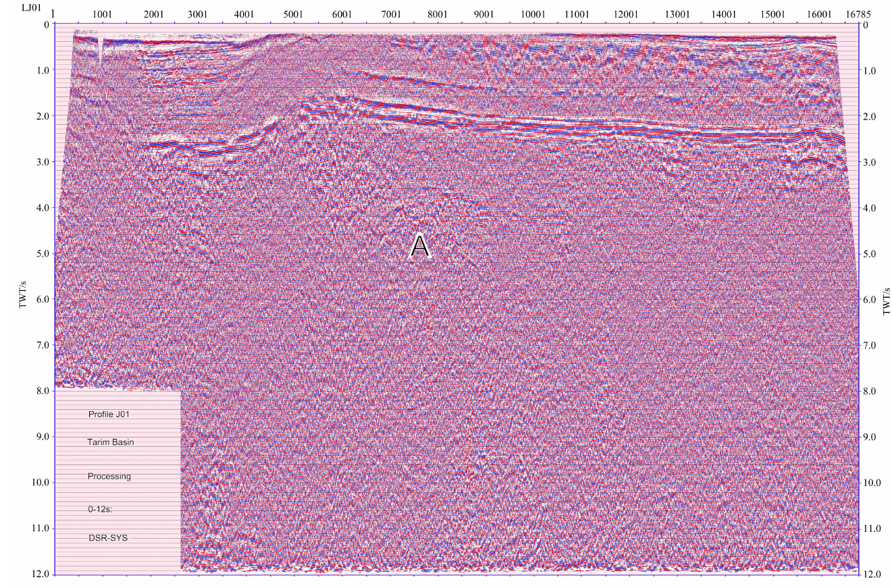The image size is (892, 588).
Task: Click 10.0 on the right time axis
Action: pyautogui.click(x=874, y=483)
